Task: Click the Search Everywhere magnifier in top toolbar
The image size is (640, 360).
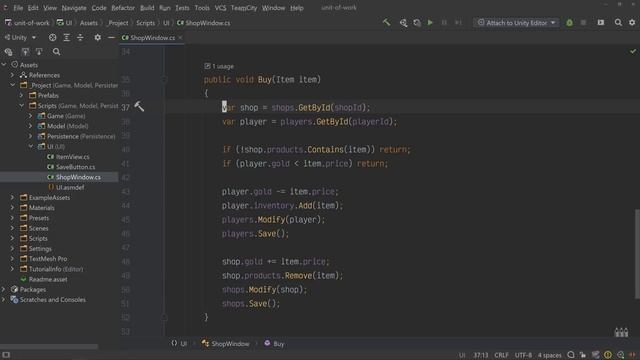Action: pyautogui.click(x=618, y=22)
